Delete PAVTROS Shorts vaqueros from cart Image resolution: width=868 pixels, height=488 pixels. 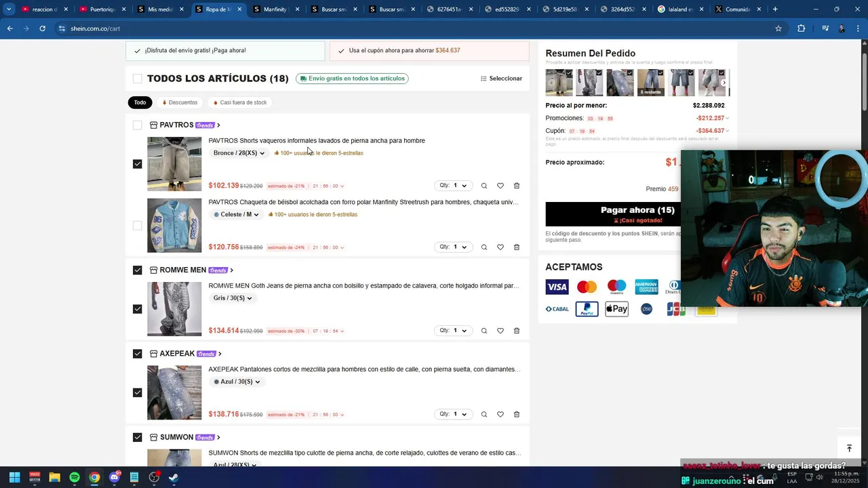tap(517, 186)
